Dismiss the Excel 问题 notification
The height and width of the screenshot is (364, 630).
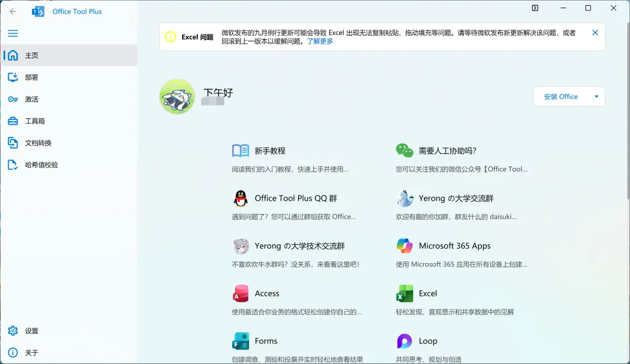click(595, 33)
